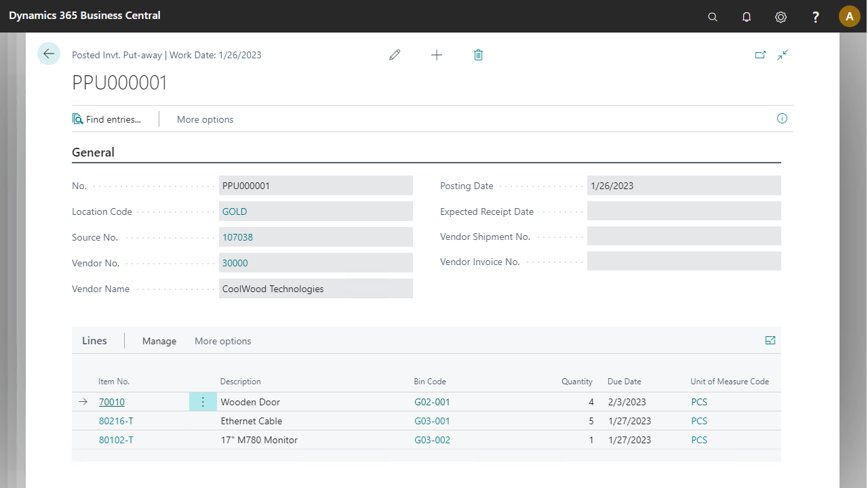Click the PPU000001 page title
The image size is (868, 488).
coord(120,83)
